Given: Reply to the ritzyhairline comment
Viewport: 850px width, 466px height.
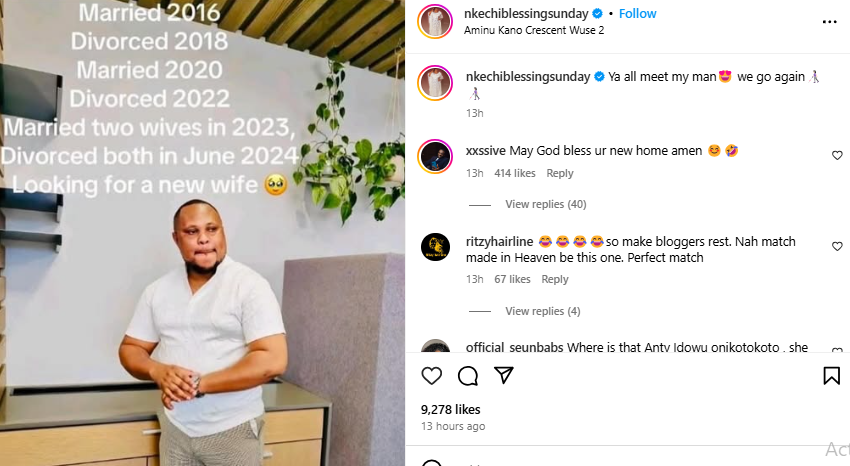Looking at the screenshot, I should click(555, 280).
